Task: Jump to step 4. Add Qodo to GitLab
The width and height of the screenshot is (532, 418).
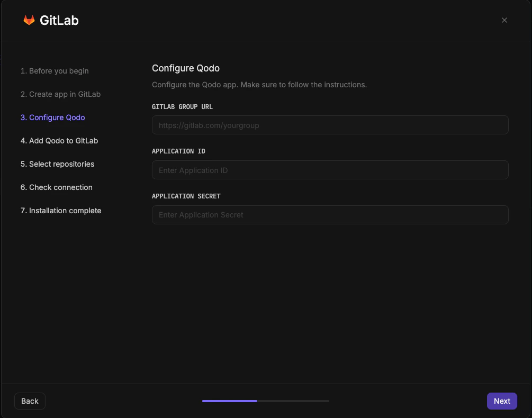Action: pyautogui.click(x=59, y=141)
